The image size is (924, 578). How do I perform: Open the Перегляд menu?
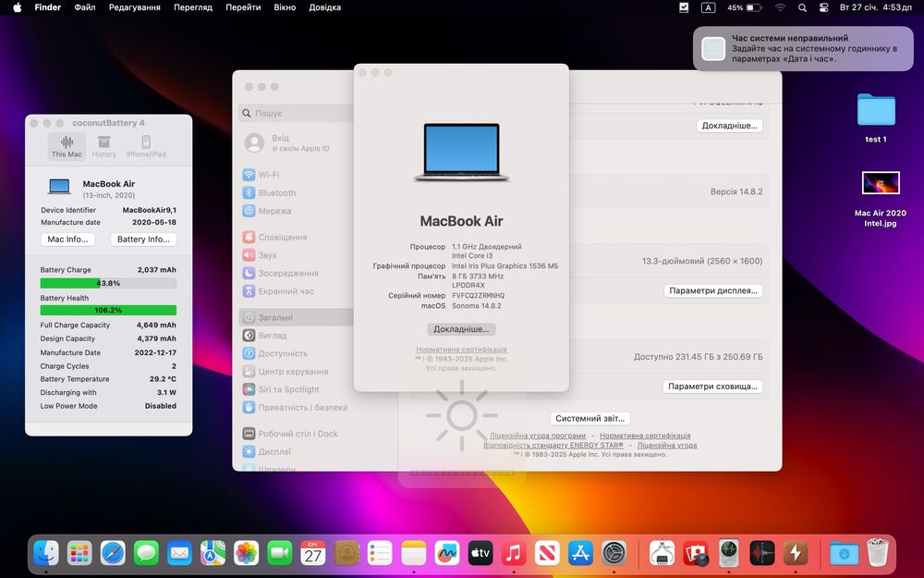coord(193,7)
